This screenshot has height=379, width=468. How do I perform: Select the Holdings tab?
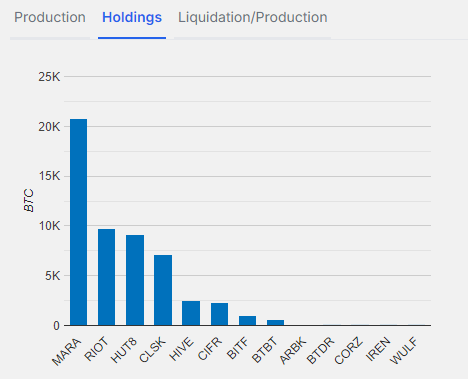132,17
